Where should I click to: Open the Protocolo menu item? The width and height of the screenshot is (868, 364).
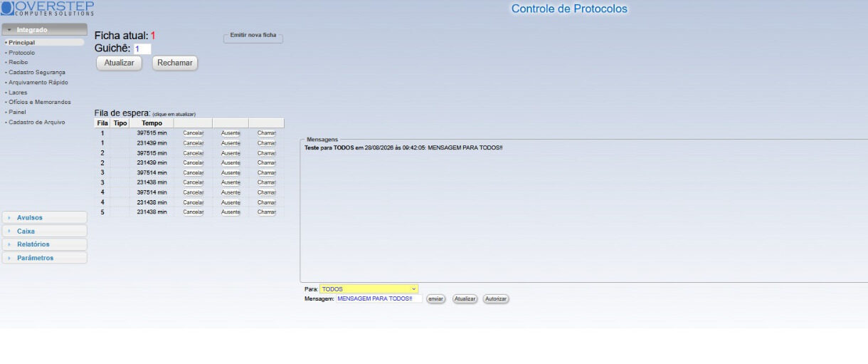point(21,53)
